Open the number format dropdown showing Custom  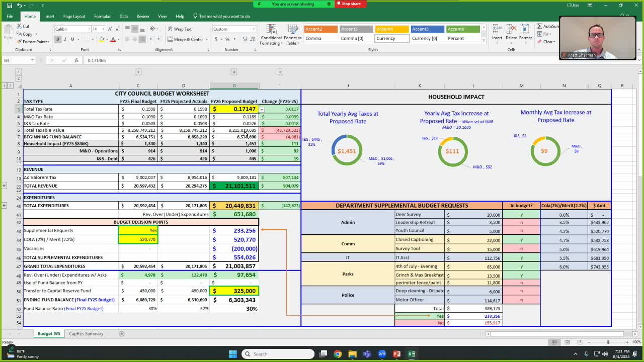click(253, 29)
